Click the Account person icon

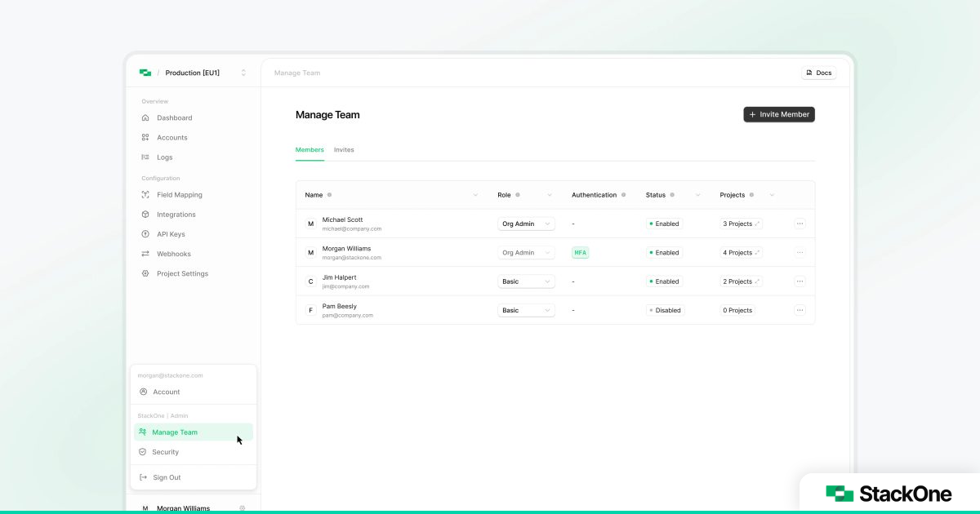143,392
